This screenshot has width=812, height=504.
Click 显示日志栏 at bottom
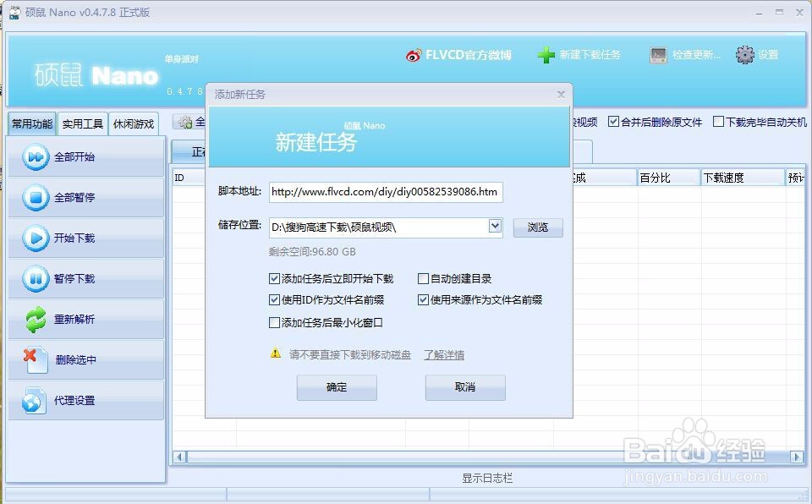[x=487, y=478]
